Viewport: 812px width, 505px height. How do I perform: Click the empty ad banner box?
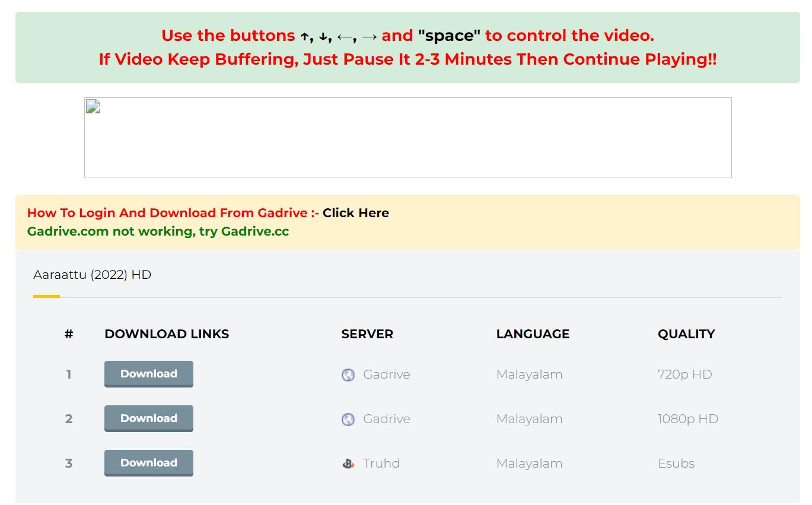407,137
